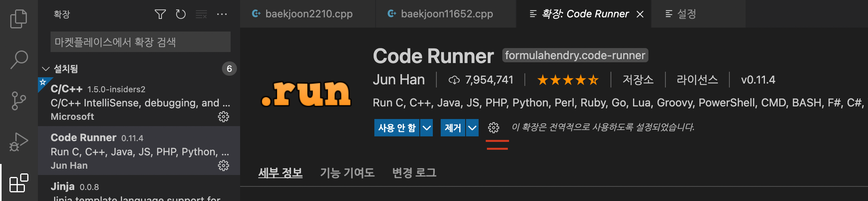The height and width of the screenshot is (201, 868).
Task: Click the 제거 uninstall button
Action: point(453,128)
